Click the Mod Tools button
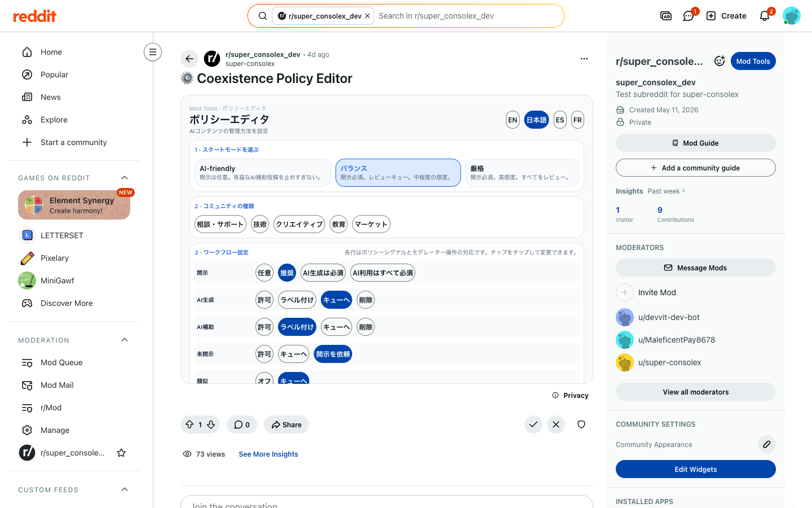The width and height of the screenshot is (812, 508). [753, 61]
